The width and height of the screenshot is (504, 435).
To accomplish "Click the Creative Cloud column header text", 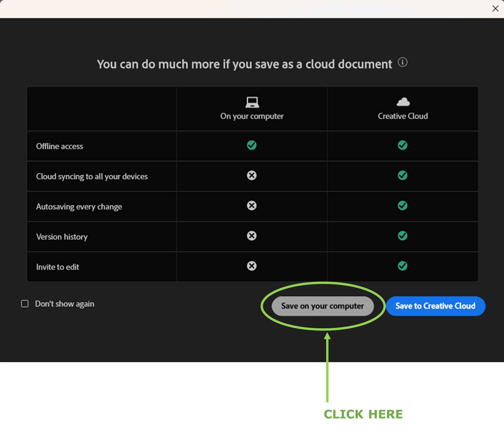I will pos(403,116).
